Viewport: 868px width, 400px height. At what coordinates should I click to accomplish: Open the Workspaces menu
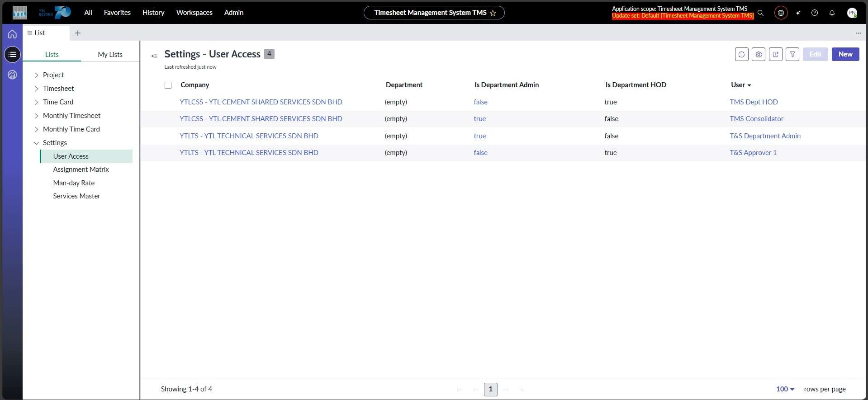click(x=194, y=13)
